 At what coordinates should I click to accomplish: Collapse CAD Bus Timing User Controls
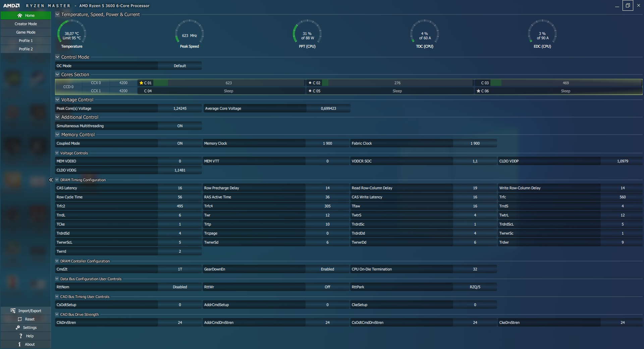[57, 297]
